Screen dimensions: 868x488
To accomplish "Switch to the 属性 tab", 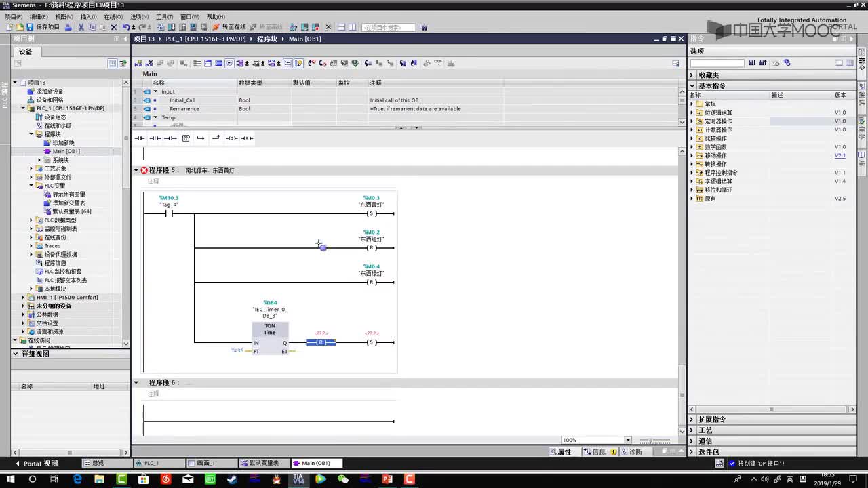I will [561, 452].
